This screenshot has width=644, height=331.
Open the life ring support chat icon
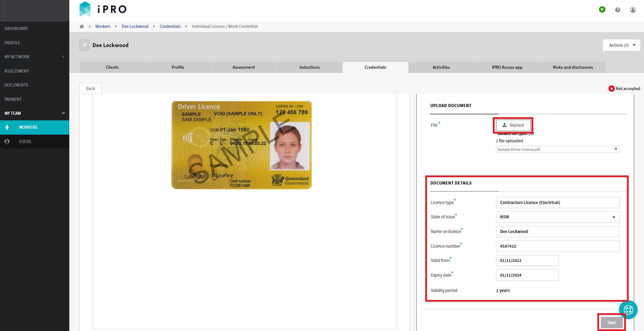pyautogui.click(x=628, y=310)
